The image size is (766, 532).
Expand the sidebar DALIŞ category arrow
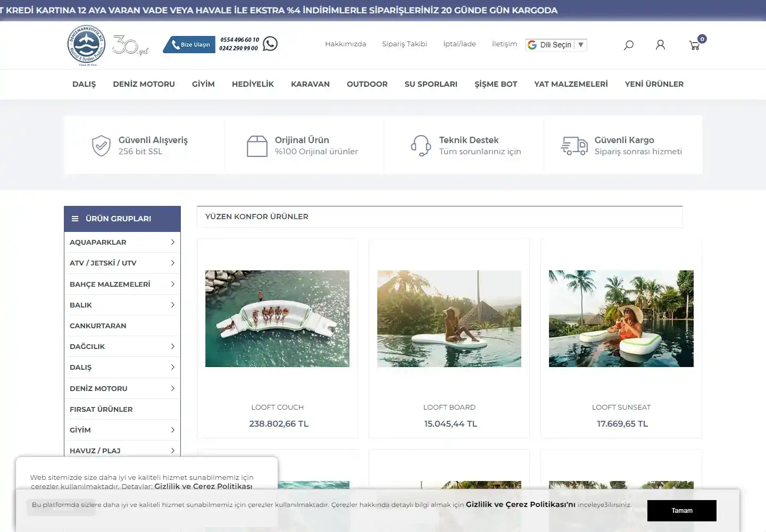(x=172, y=367)
